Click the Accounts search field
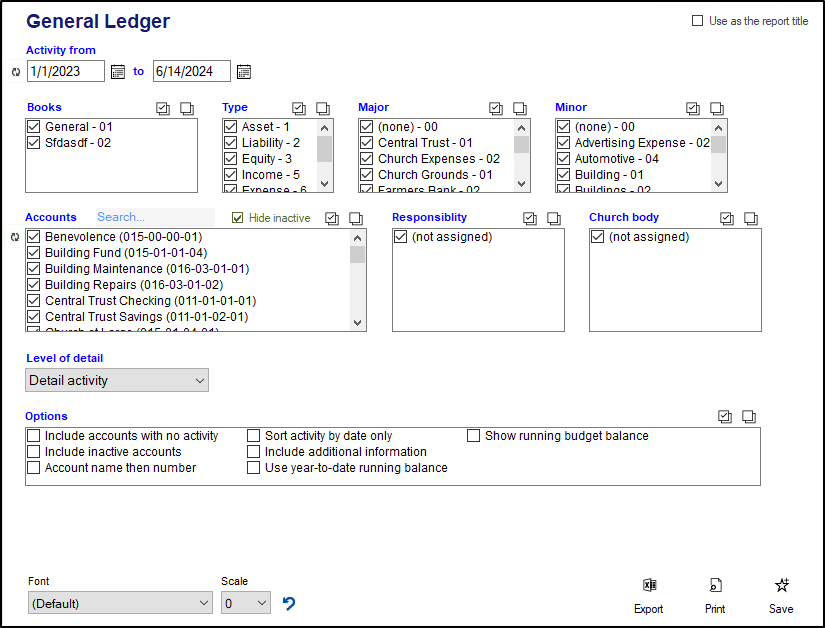Image resolution: width=825 pixels, height=628 pixels. pos(154,217)
